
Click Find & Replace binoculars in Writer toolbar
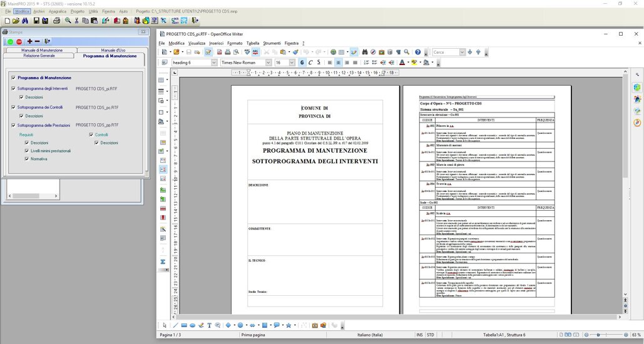coord(364,52)
